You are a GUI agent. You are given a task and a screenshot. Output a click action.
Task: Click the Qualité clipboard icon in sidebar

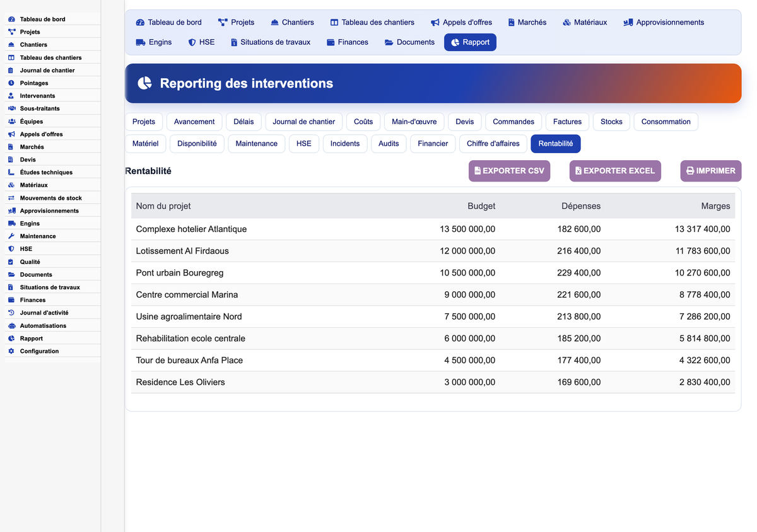[11, 262]
